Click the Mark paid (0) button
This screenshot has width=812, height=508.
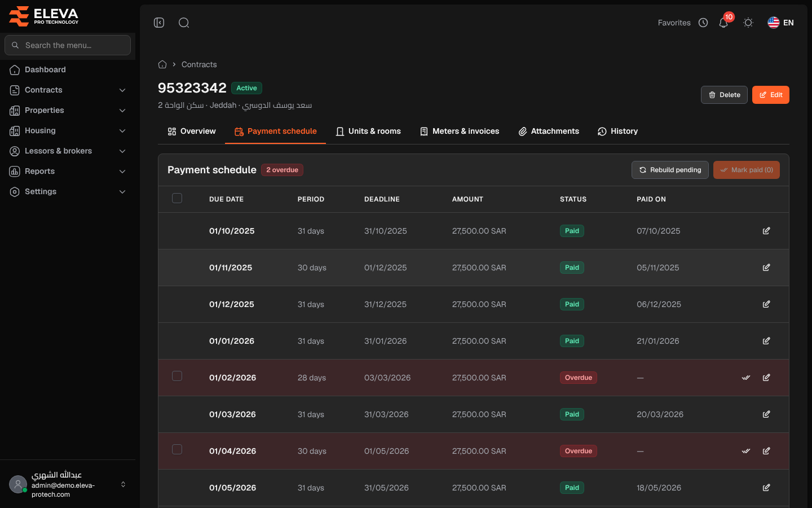click(747, 170)
